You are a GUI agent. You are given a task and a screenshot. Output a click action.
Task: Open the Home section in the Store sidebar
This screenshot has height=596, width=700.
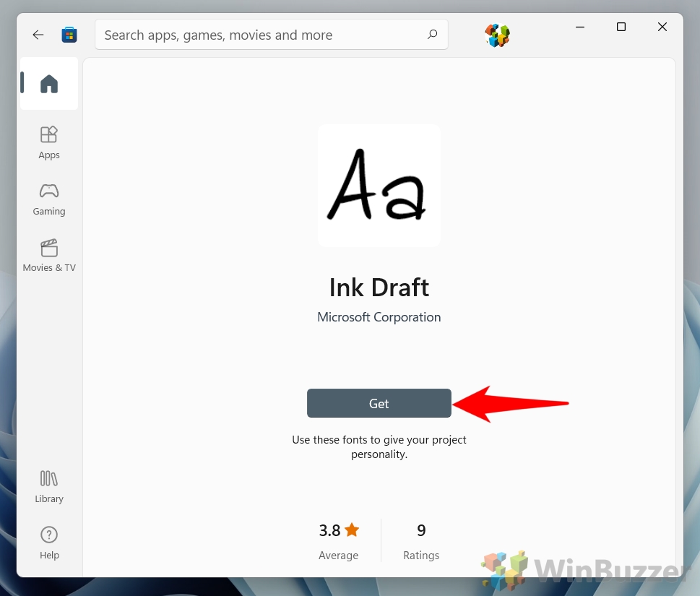coord(48,83)
